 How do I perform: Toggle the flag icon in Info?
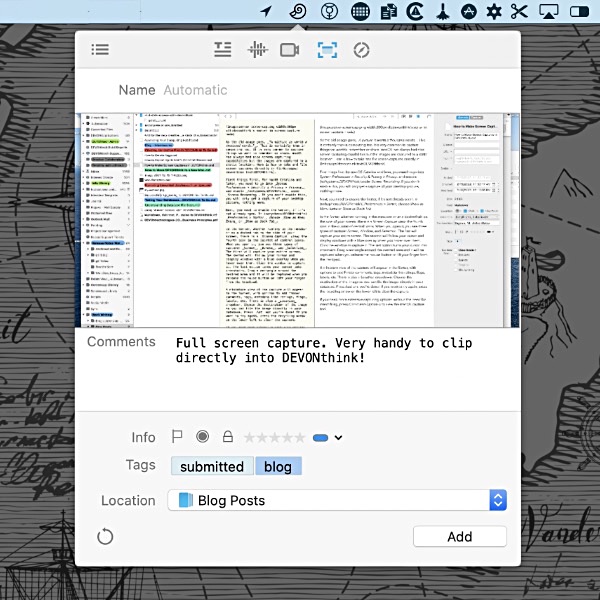click(177, 437)
